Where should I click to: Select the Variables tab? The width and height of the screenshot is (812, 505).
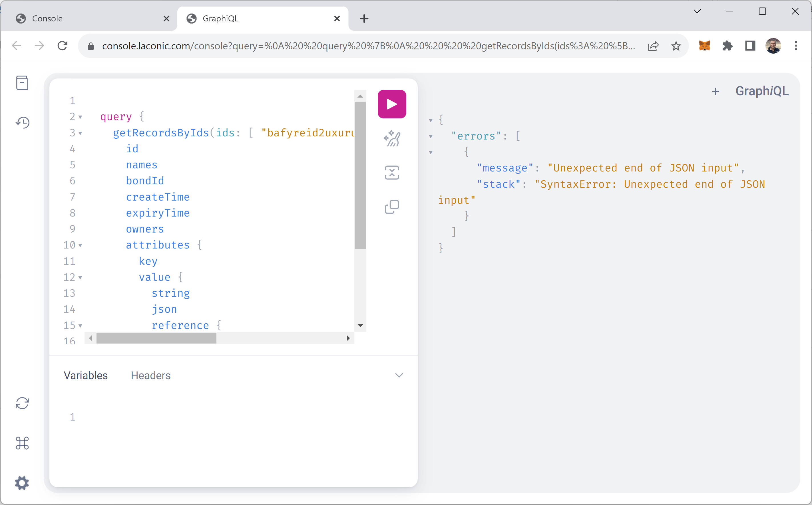click(x=86, y=375)
